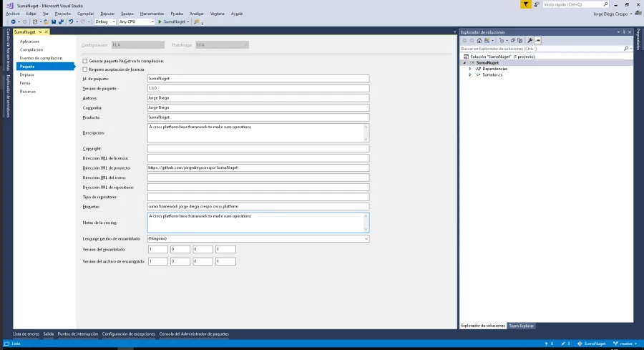Image resolution: width=644 pixels, height=350 pixels.
Task: Click the Show All Files icon in Solution Explorer
Action: [520, 41]
